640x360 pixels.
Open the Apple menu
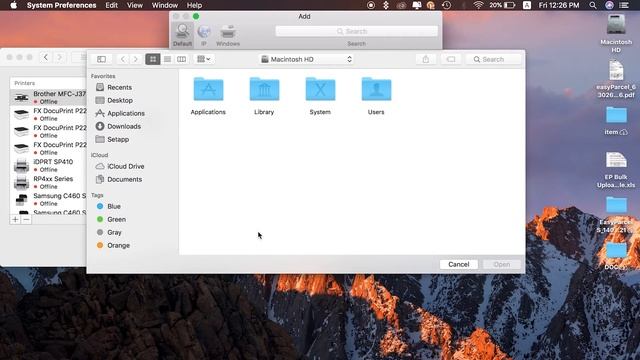pos(13,5)
